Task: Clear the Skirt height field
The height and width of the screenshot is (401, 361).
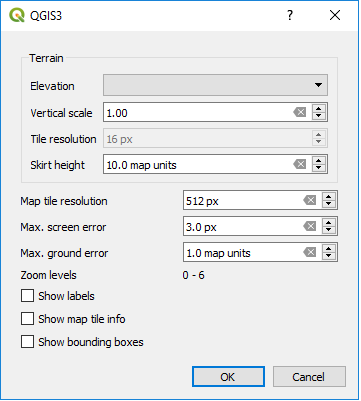Action: (x=300, y=164)
